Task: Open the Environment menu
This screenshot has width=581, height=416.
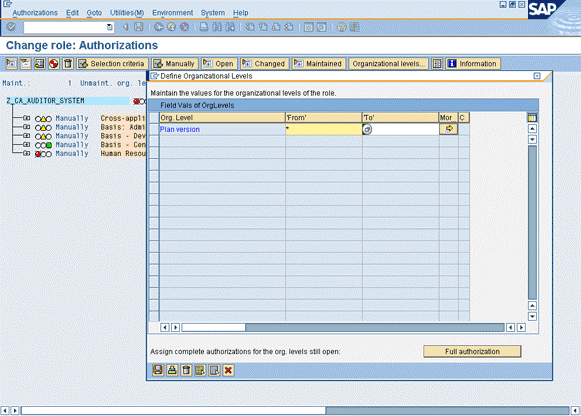Action: (173, 13)
